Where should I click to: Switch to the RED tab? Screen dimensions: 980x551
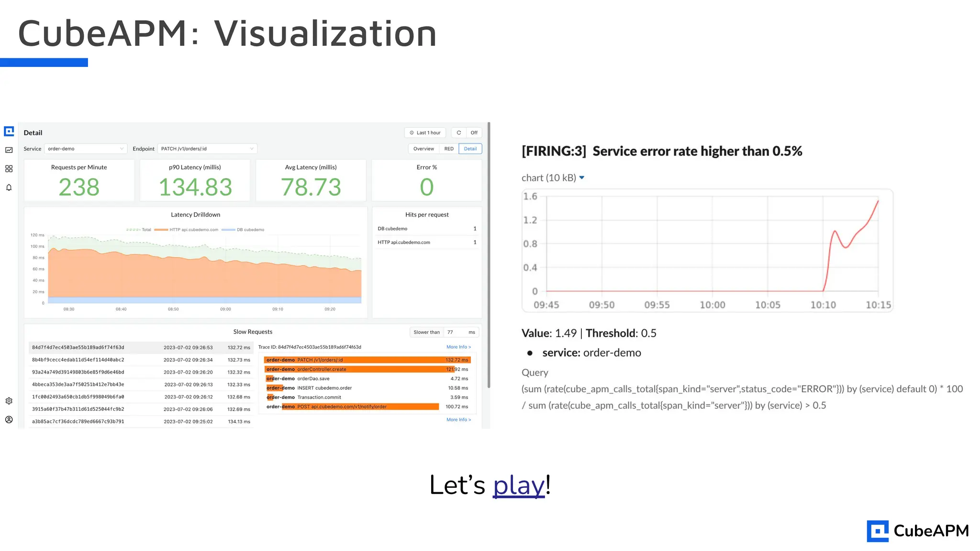[448, 149]
